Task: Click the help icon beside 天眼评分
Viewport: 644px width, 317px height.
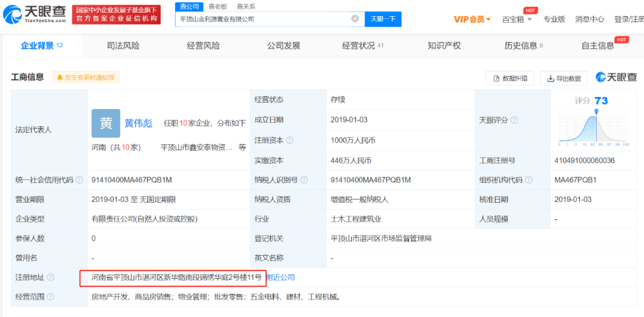Action: [515, 120]
